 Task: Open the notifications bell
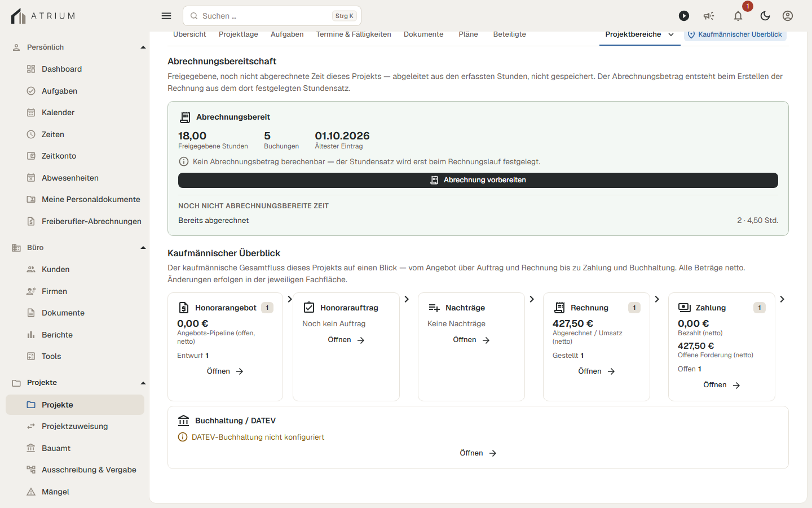(738, 16)
